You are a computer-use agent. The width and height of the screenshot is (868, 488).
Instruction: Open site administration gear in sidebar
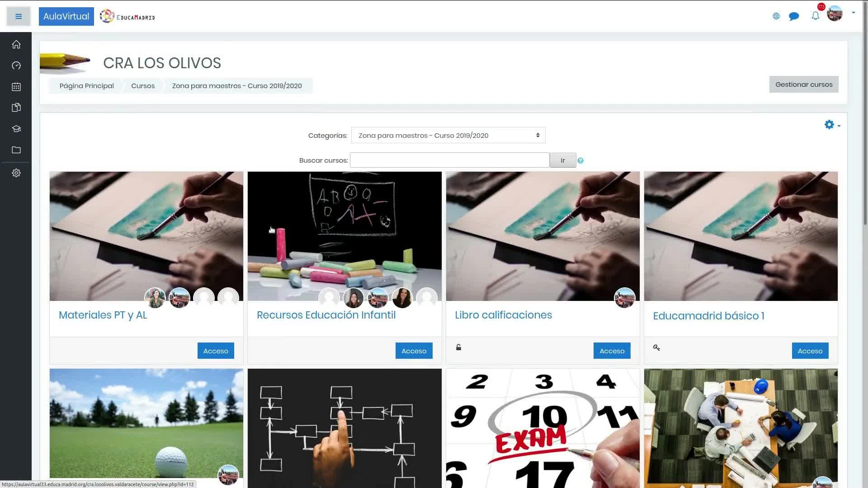click(16, 173)
